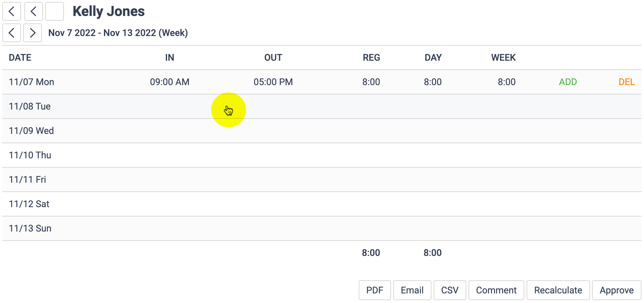
Task: Click the blank square button beside Kelly Jones
Action: click(x=55, y=12)
